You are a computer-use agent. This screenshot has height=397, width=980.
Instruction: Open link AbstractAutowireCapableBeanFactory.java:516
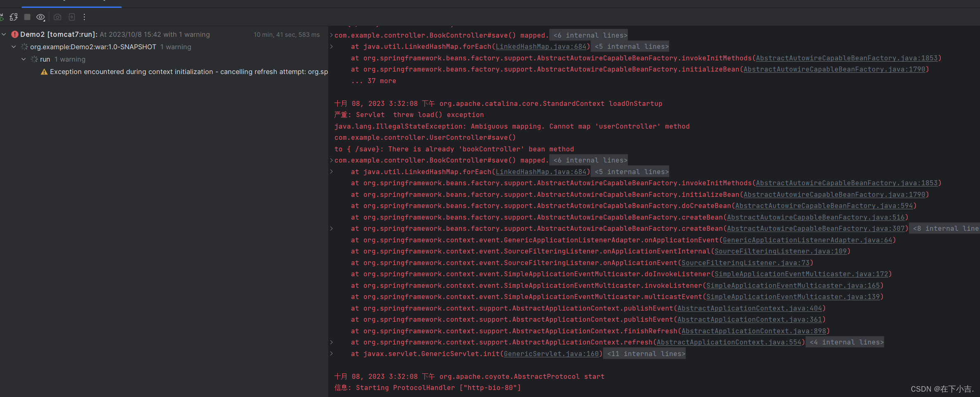[x=815, y=217]
